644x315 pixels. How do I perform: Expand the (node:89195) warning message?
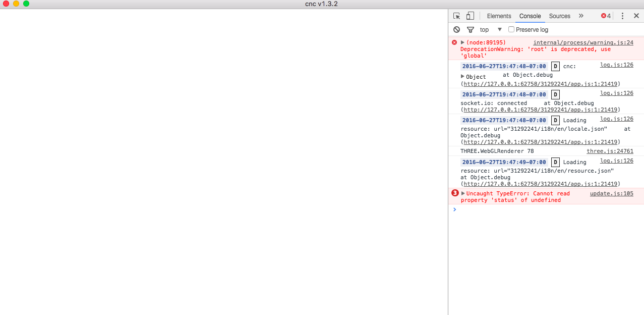[463, 42]
